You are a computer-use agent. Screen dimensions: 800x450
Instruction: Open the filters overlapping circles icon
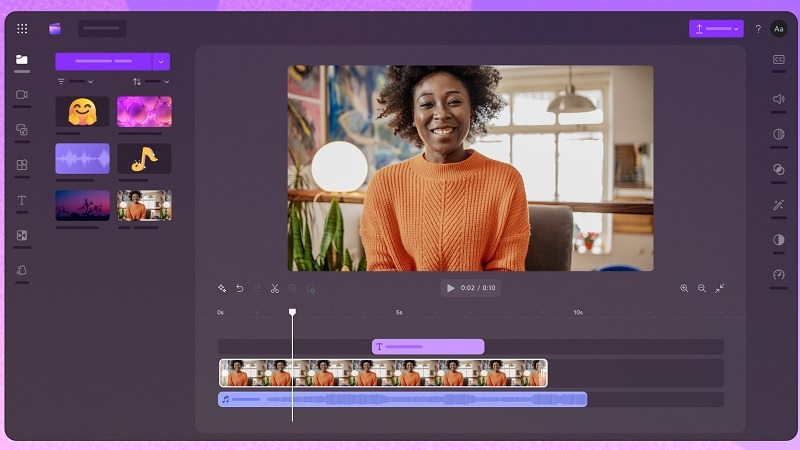coord(779,169)
